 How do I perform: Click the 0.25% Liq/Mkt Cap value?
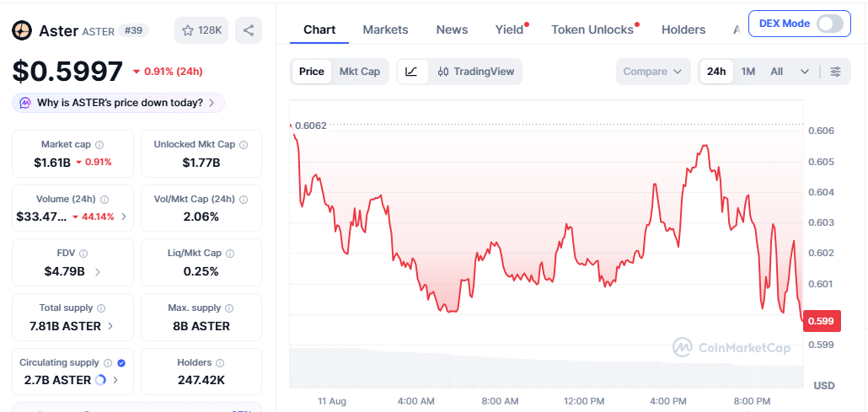coord(201,271)
